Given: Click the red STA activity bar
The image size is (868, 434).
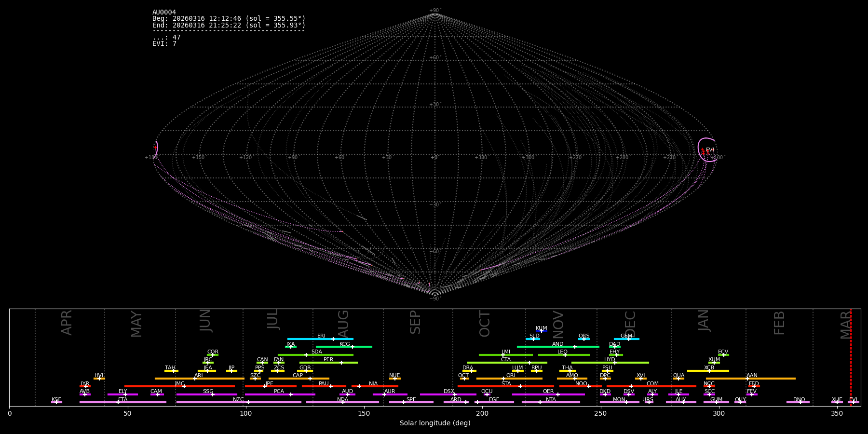Looking at the screenshot, I should click(x=506, y=386).
